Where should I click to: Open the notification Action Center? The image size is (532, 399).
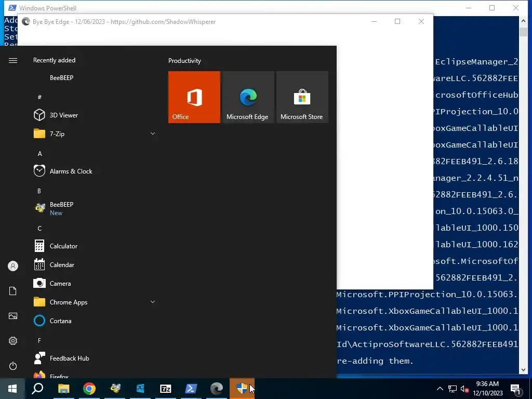tap(516, 389)
